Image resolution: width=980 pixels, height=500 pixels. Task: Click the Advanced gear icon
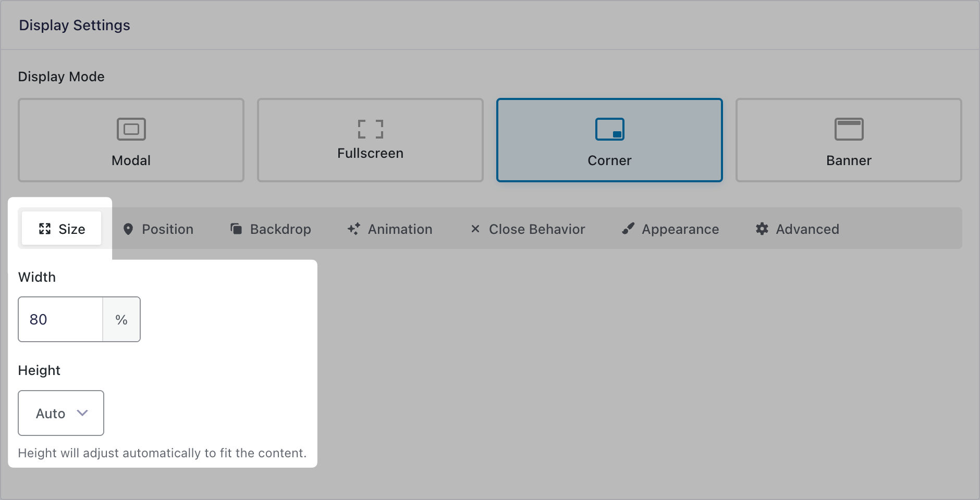[762, 229]
